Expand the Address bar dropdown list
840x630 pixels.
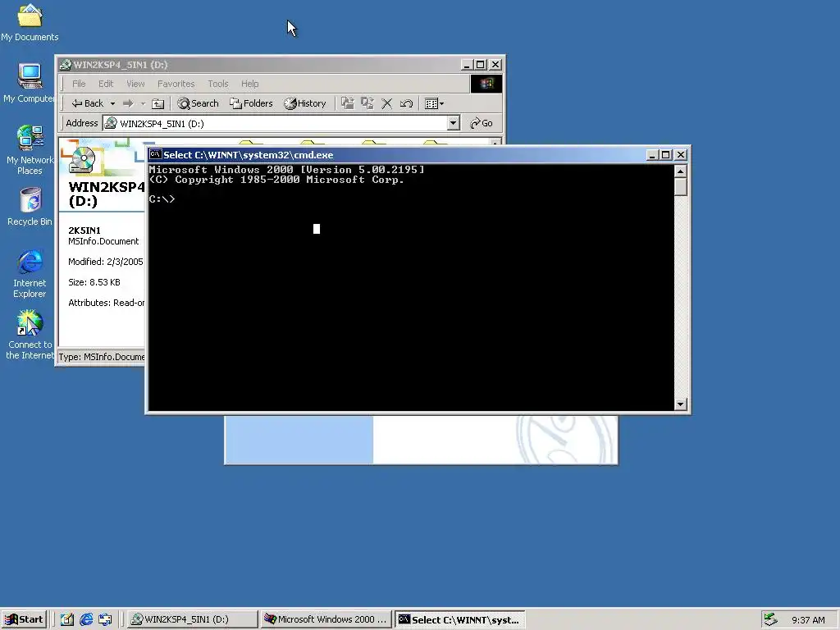pyautogui.click(x=453, y=123)
